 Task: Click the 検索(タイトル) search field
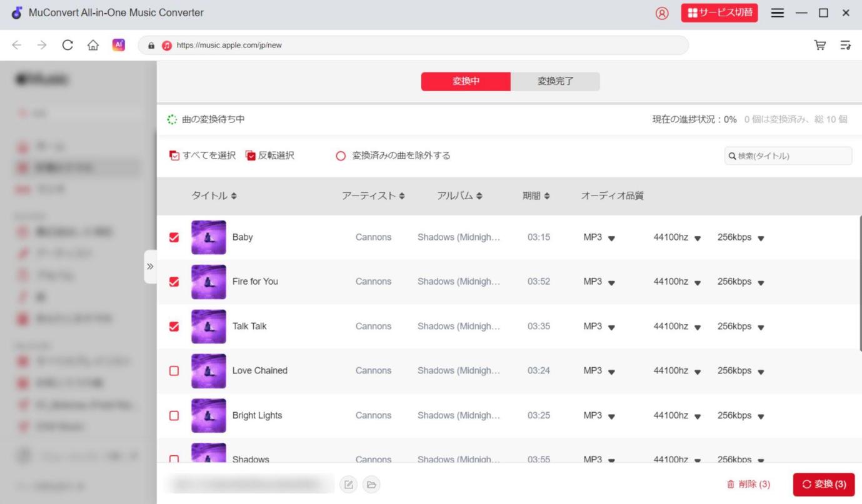pos(788,156)
